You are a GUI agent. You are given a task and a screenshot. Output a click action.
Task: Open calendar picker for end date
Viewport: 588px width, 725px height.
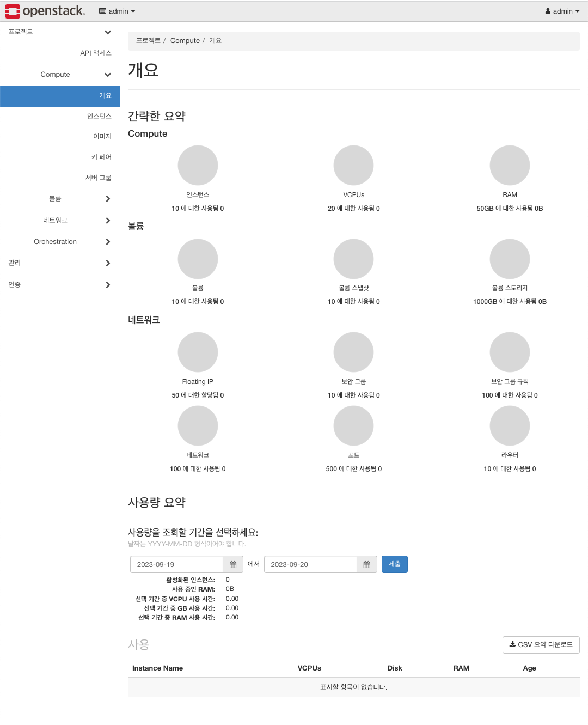(366, 565)
